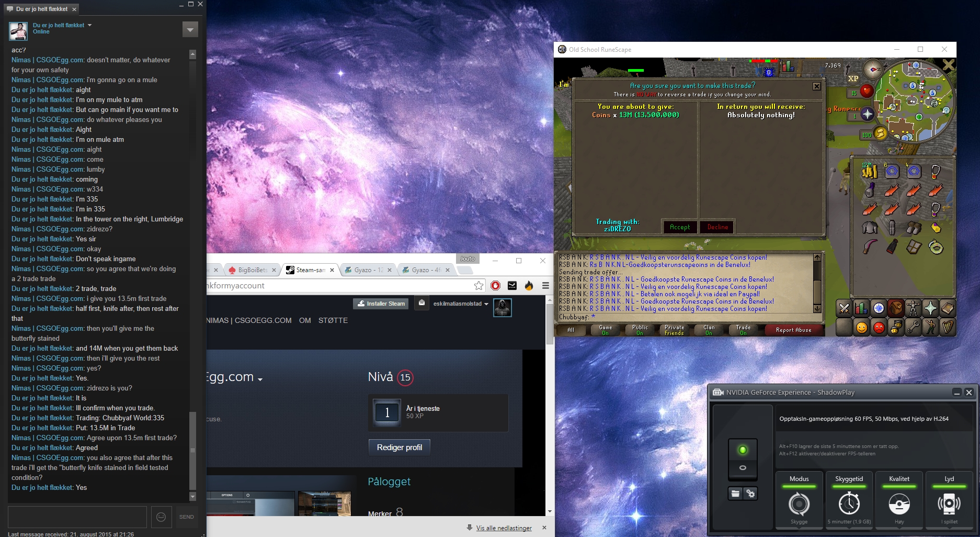Screen dimensions: 980x537
Task: Open the Friends List smiley tab
Action: (861, 328)
